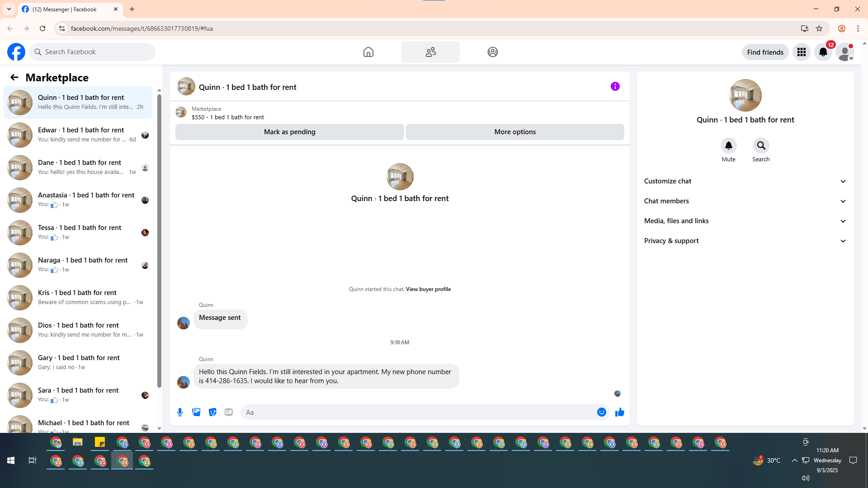Open Chrome profile icon in toolbar
Screen dimensions: 868x488
(841, 28)
